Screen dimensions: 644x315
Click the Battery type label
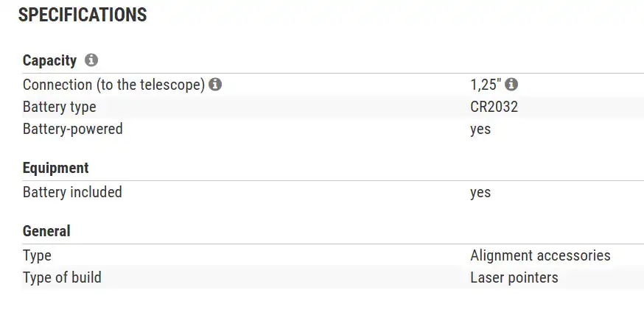click(x=60, y=107)
